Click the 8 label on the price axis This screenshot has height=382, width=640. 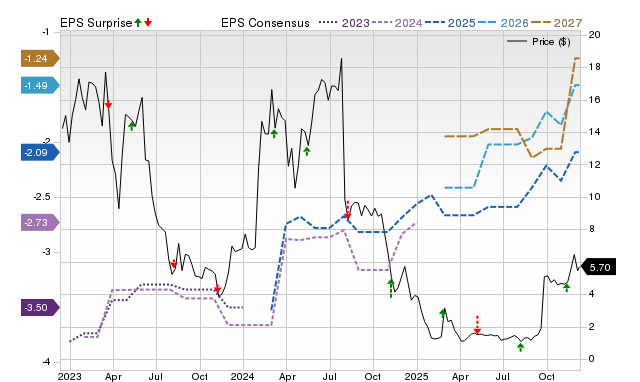tap(592, 229)
